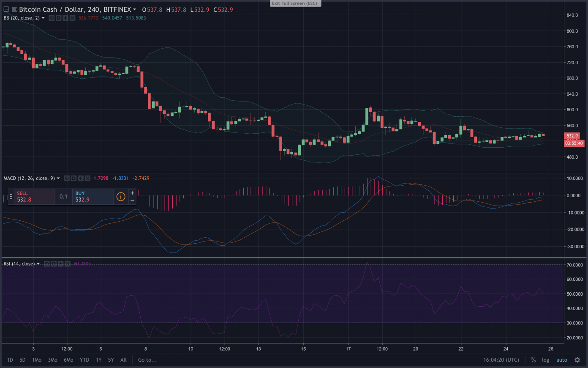Expand the RSI (14, close) dropdown

(x=38, y=264)
